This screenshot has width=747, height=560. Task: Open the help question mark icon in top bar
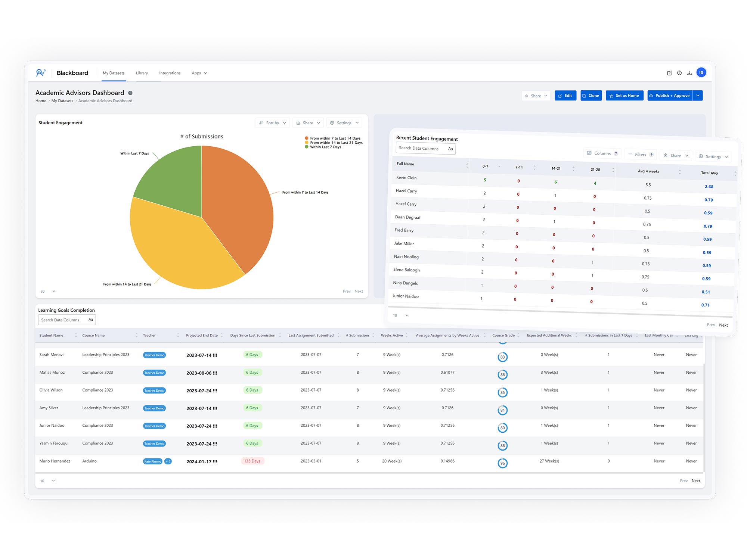tap(679, 73)
